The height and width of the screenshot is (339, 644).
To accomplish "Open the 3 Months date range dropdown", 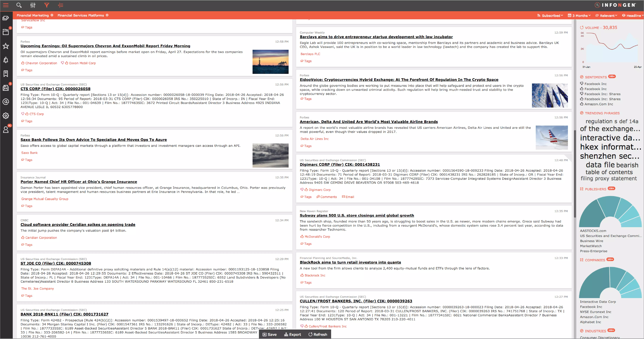I will click(579, 16).
